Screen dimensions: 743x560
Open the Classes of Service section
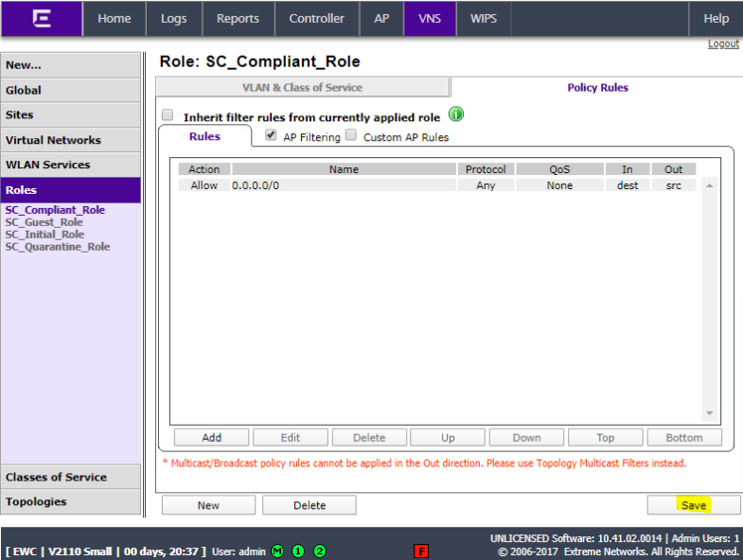pyautogui.click(x=71, y=477)
